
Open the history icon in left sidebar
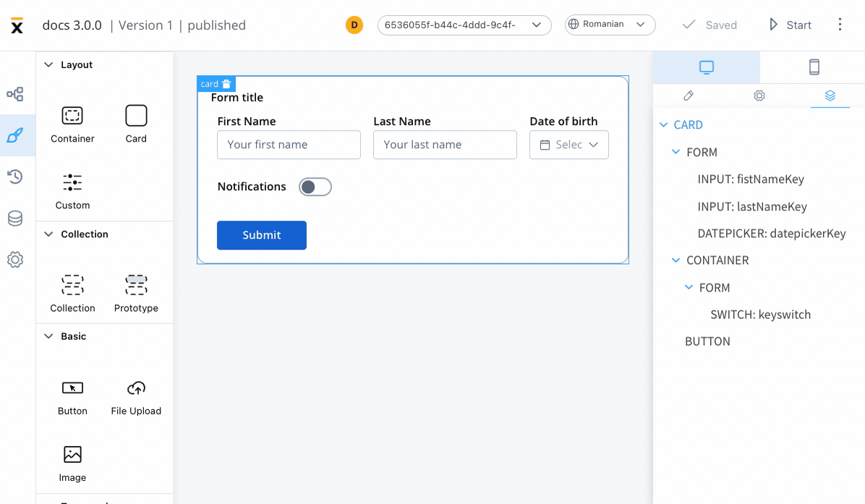(15, 176)
